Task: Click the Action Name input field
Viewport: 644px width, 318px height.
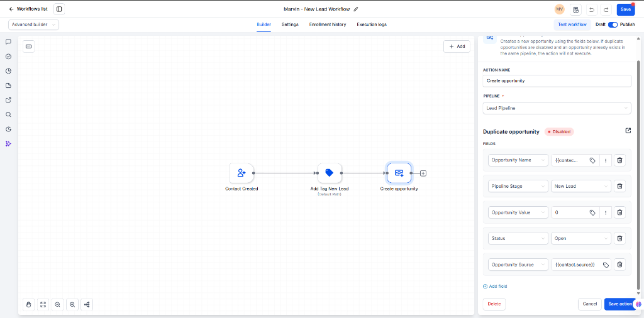Action: tap(557, 81)
